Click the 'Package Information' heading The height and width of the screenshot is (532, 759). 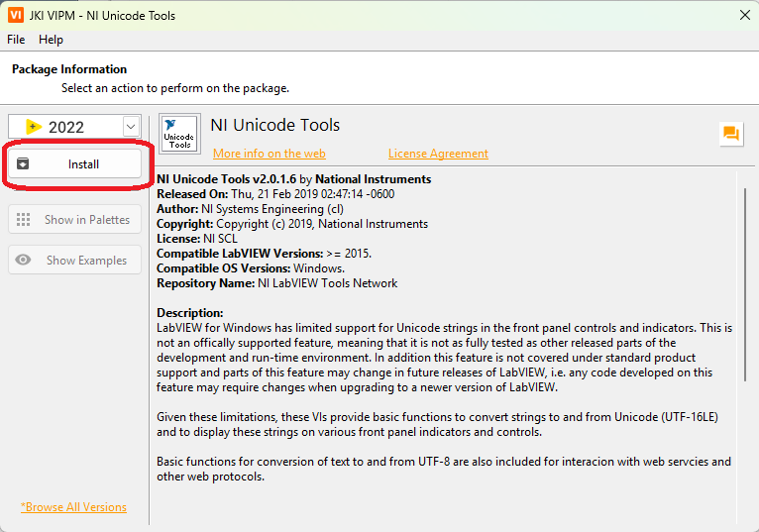[69, 69]
